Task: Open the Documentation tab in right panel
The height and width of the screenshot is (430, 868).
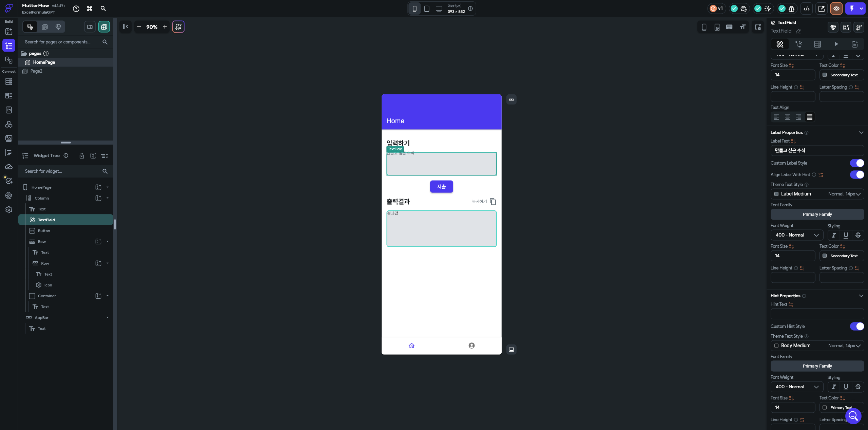Action: tap(855, 44)
